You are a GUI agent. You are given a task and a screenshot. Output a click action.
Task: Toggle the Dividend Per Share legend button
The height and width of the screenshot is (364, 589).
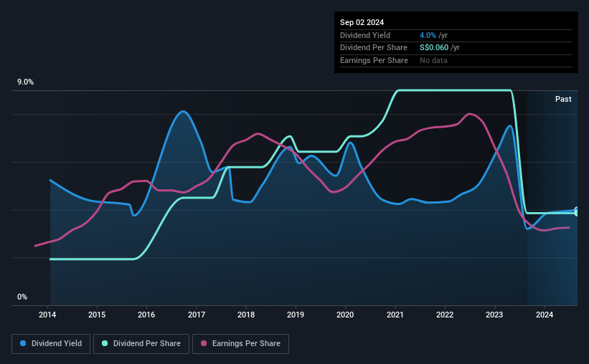(x=141, y=344)
